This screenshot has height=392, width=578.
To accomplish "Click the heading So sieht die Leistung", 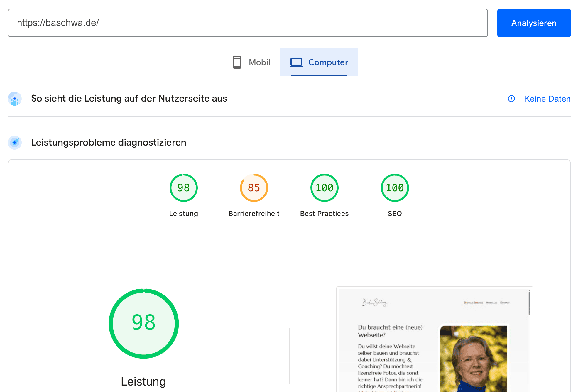I will [x=129, y=99].
